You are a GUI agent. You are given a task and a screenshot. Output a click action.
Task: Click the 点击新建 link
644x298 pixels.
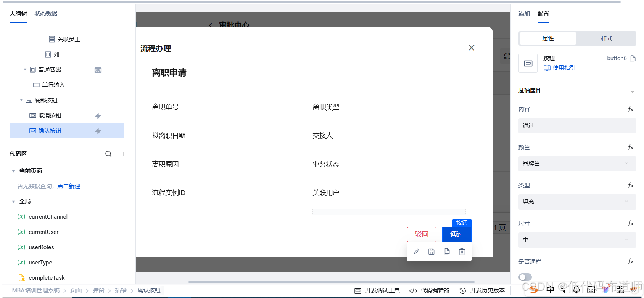pyautogui.click(x=69, y=186)
